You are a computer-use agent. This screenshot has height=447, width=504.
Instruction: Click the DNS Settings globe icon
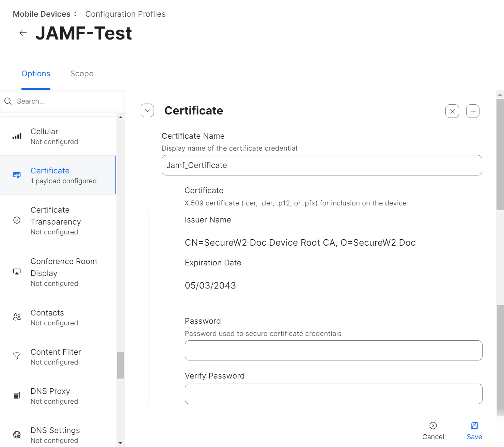pyautogui.click(x=17, y=435)
